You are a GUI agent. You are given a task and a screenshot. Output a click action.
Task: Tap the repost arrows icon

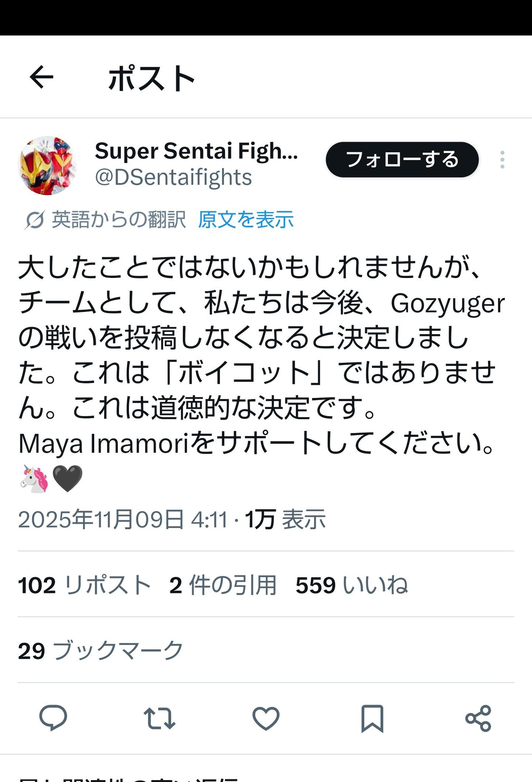(160, 718)
